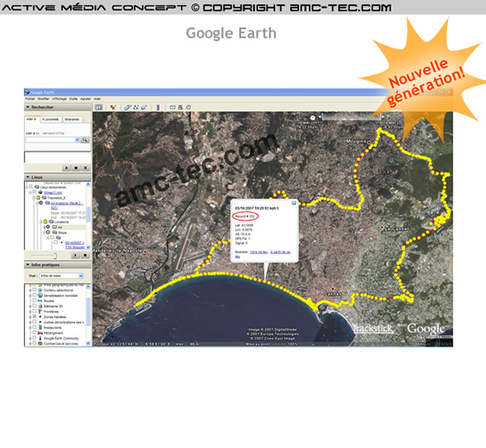Screen dimensions: 486x448
Task: Click the email toolbar icon
Action: pos(172,107)
